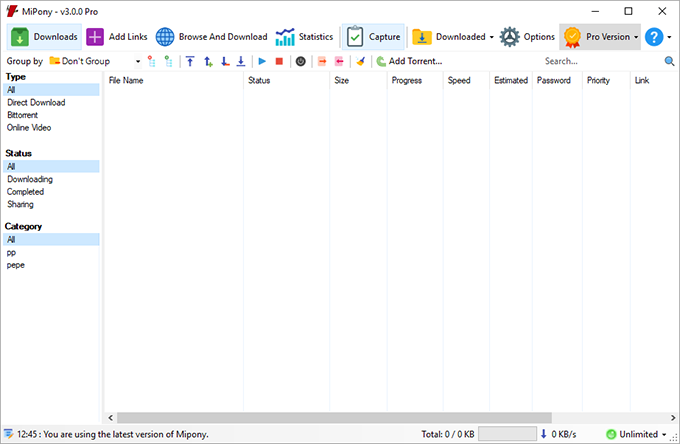
Task: Move selected download down one position
Action: (x=225, y=61)
